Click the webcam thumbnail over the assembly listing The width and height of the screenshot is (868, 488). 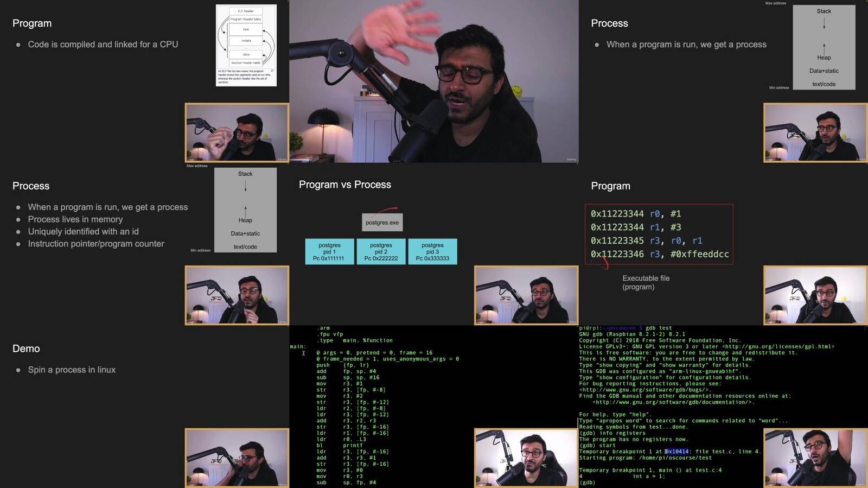[x=526, y=458]
